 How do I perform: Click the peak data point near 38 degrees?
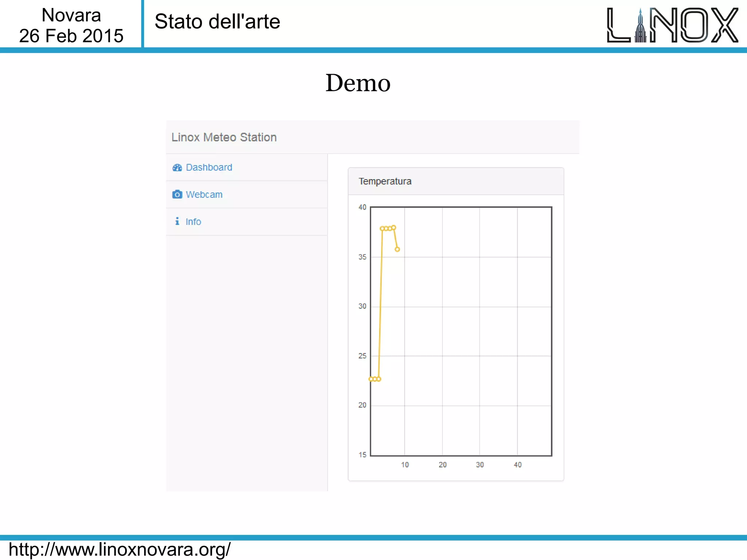coord(394,228)
